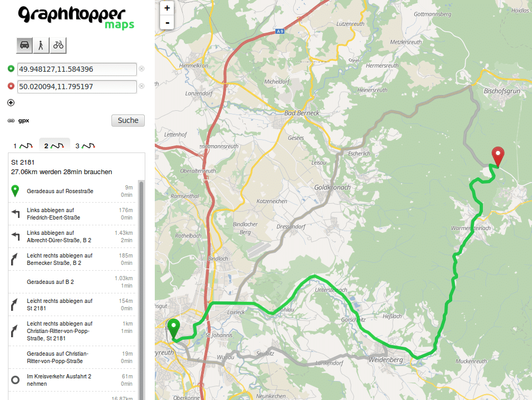Zoom out of the map
532x400 pixels.
tap(167, 23)
